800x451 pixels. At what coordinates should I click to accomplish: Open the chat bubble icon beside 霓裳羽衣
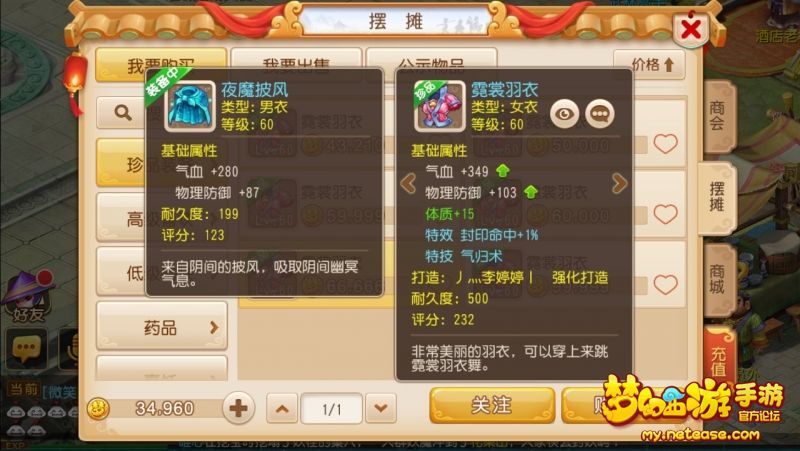pyautogui.click(x=599, y=114)
